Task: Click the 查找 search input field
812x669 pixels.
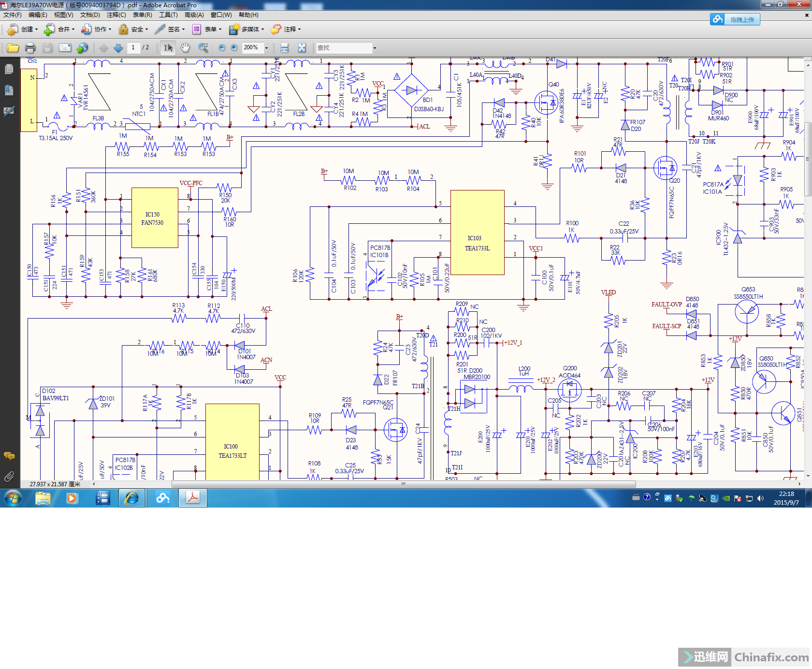Action: [344, 48]
